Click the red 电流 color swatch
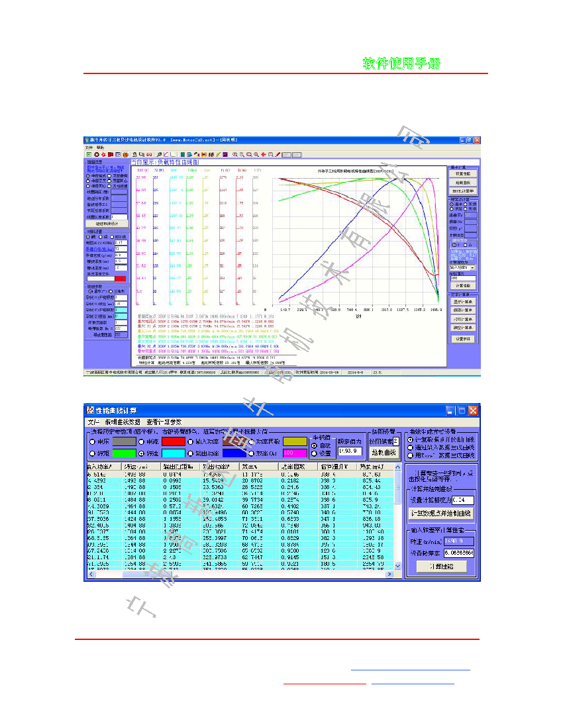 coord(172,441)
